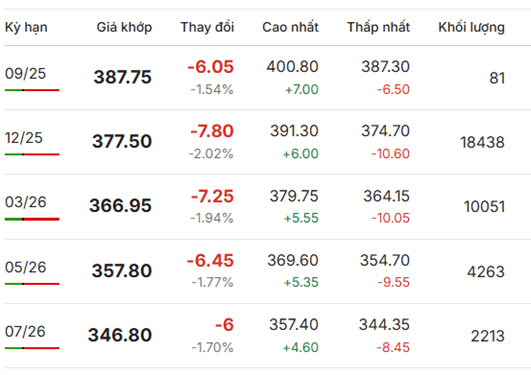
Task: Click the 03/26 green-red range bar
Action: coord(32,219)
